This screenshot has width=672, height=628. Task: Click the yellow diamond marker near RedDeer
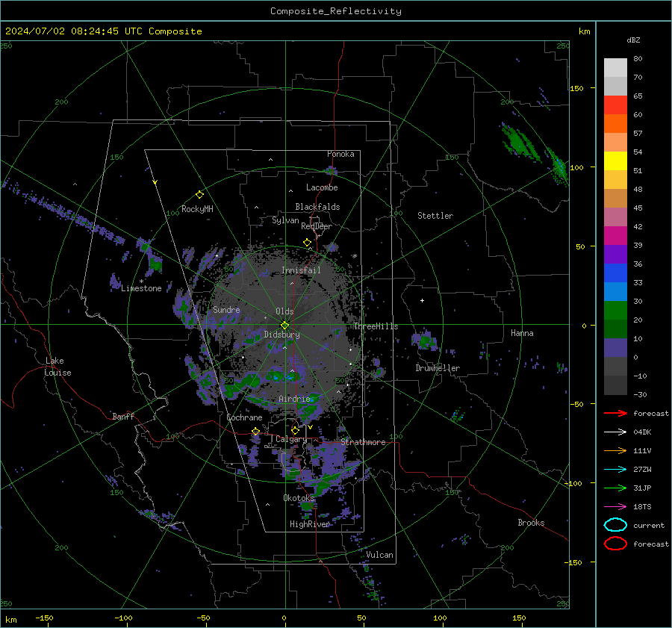click(308, 243)
